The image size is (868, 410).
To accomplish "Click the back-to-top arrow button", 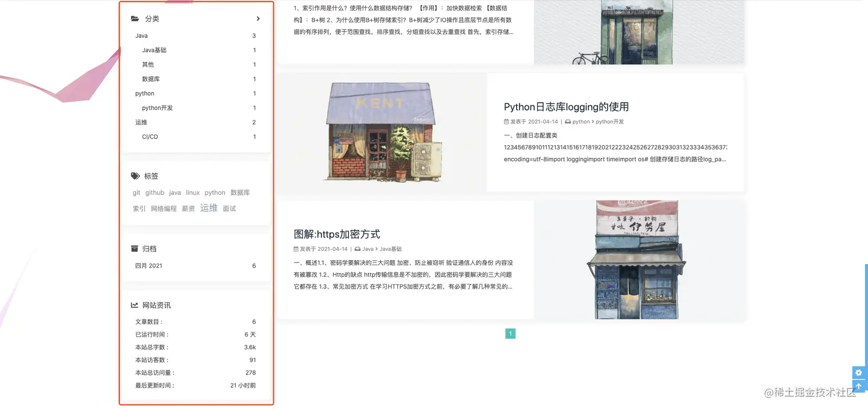I will pos(859,386).
